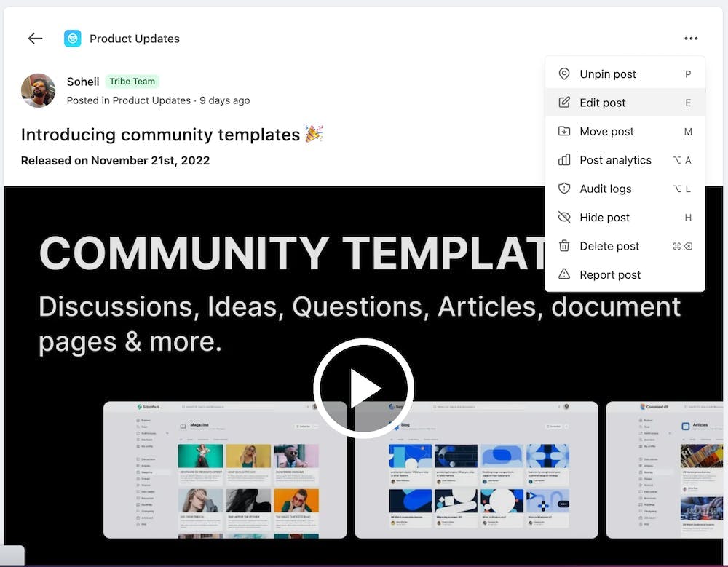Viewport: 728px width, 567px height.
Task: Click Soheil's profile avatar
Action: pos(38,90)
